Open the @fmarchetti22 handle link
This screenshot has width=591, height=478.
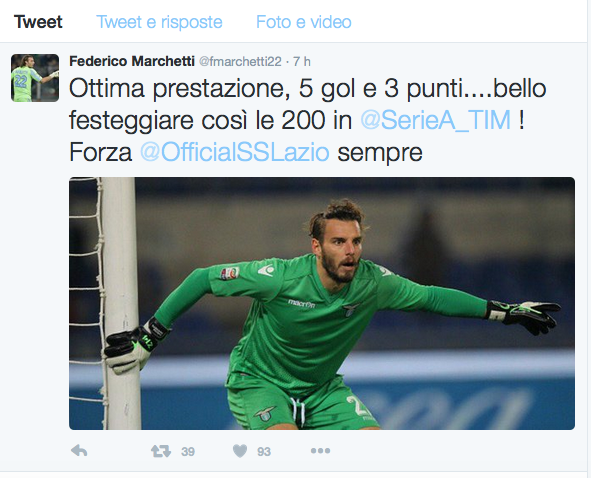pos(240,61)
